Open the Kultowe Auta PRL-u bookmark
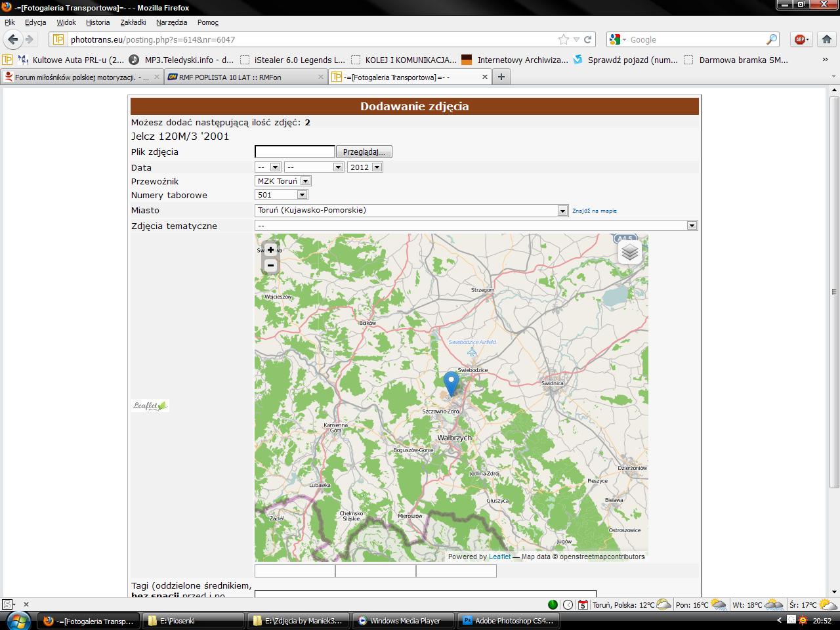The image size is (840, 630). coord(70,60)
